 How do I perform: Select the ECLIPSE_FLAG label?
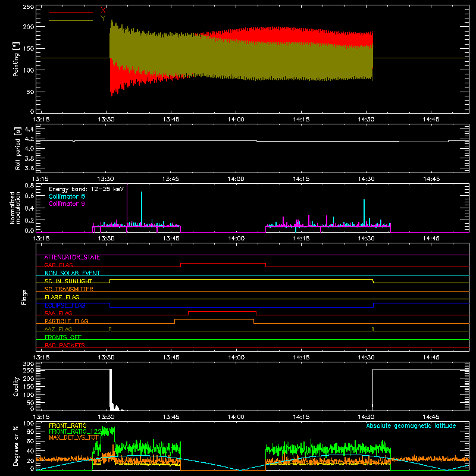65,305
